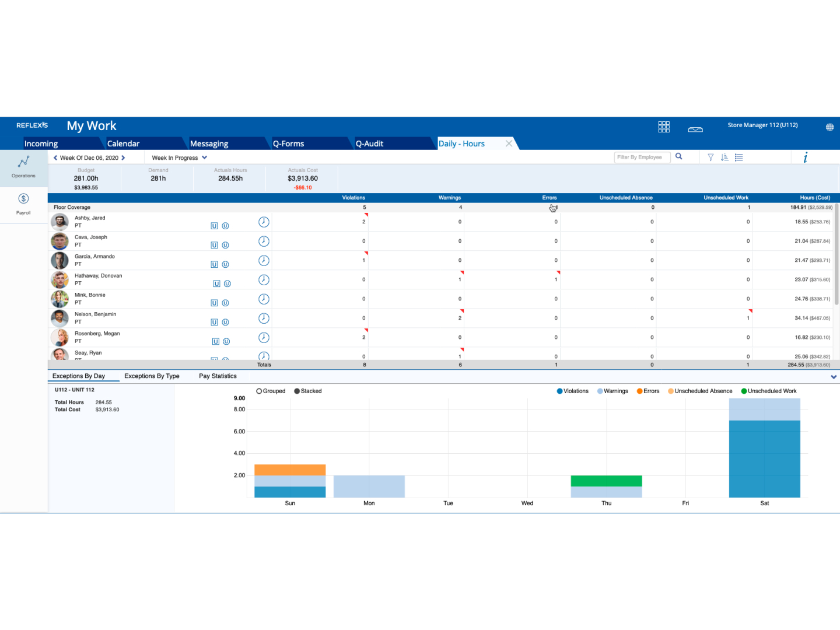Click square U icon for Ashby, Jared
Image resolution: width=840 pixels, height=630 pixels.
coord(214,226)
